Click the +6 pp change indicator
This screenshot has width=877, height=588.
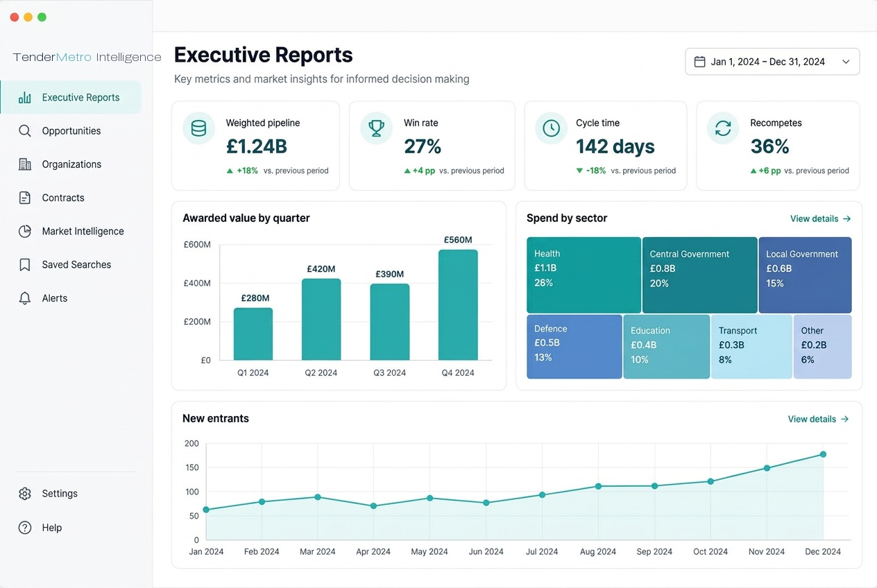tap(765, 171)
